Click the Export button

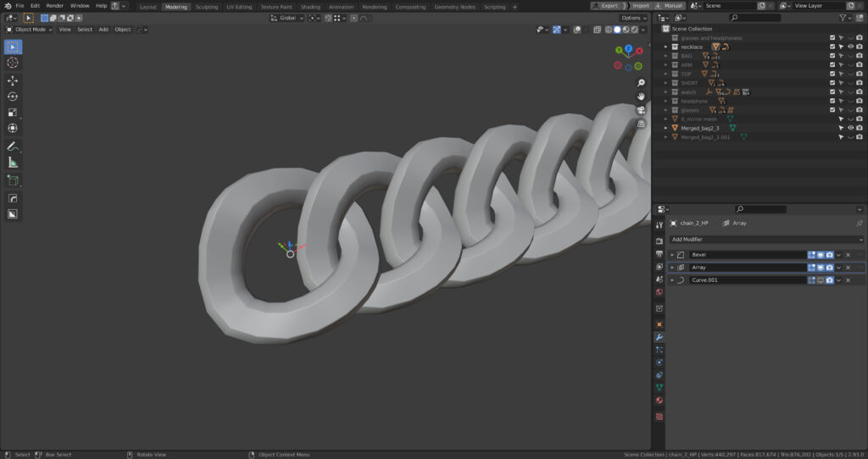point(604,6)
